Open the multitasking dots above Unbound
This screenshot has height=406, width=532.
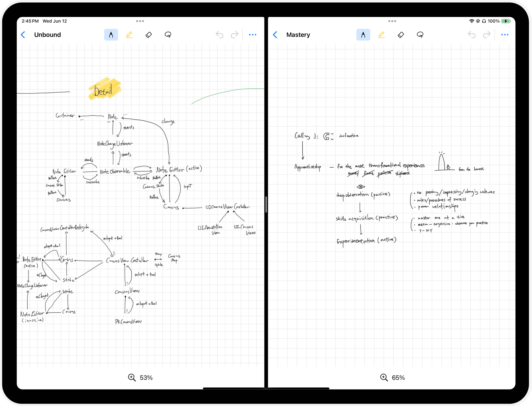pos(140,21)
